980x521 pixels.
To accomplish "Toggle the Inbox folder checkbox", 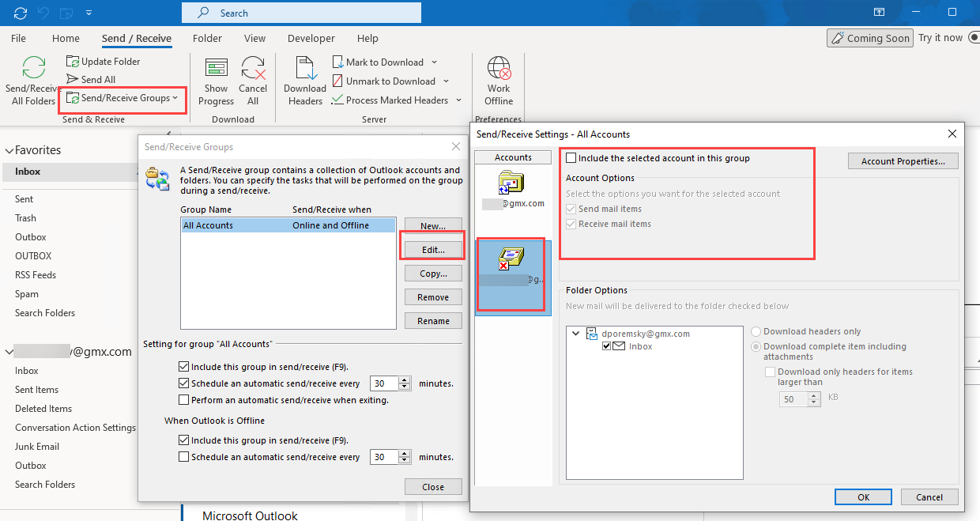I will 607,346.
